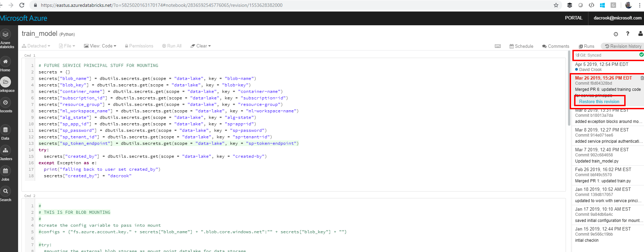Click browser address bar URL
The image size is (644, 252).
[162, 5]
